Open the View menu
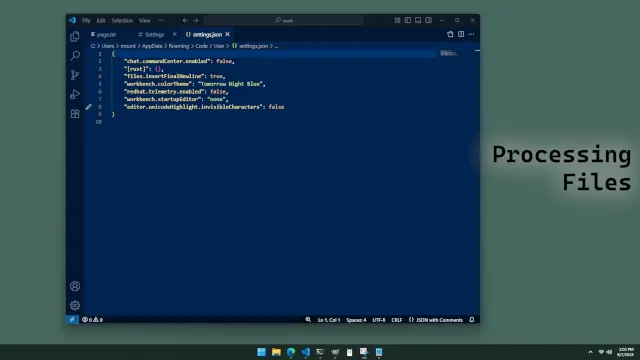Image resolution: width=640 pixels, height=360 pixels. pos(144,20)
